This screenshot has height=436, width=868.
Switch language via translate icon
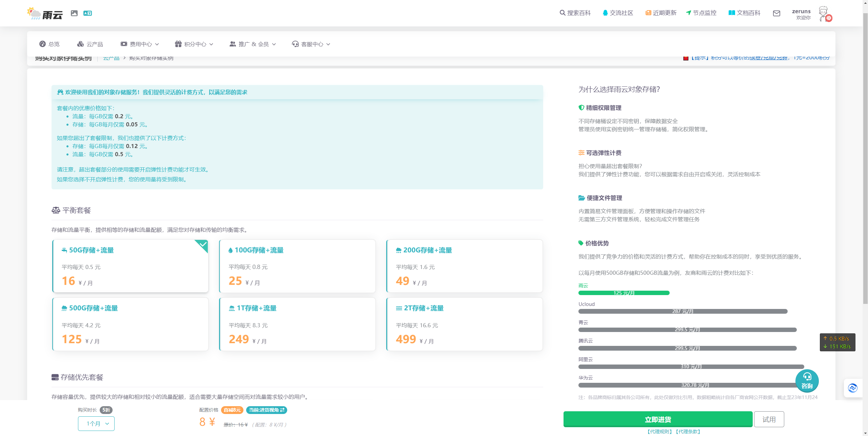pos(87,13)
